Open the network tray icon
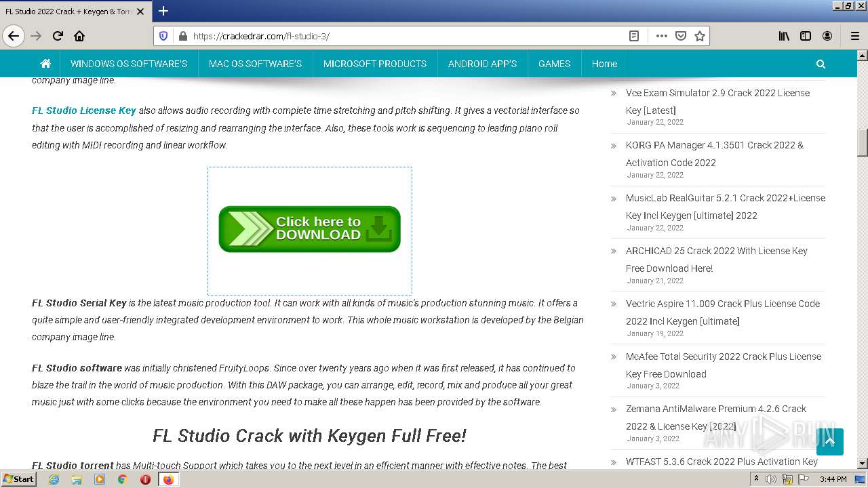Viewport: 868px width, 488px height. (787, 479)
